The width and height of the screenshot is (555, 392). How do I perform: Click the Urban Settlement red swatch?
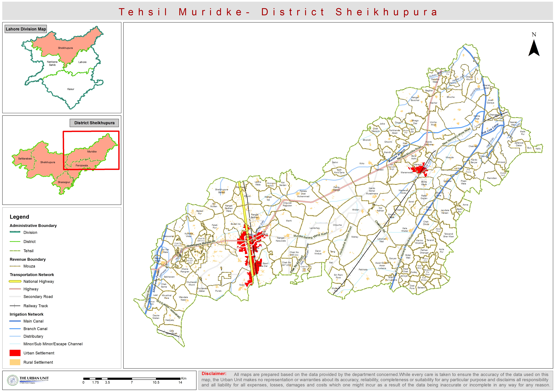tap(15, 353)
